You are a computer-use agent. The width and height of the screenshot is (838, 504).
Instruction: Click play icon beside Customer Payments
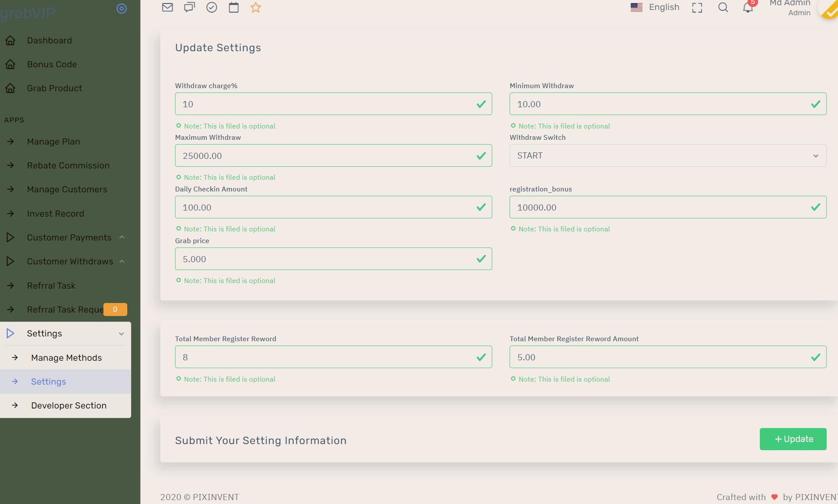tap(10, 237)
